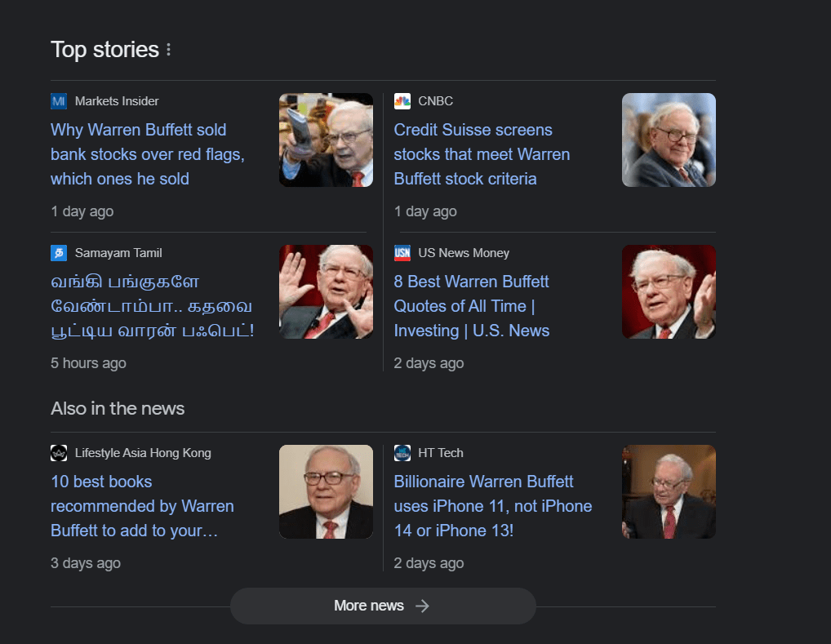831x644 pixels.
Task: Click the Markets Insider article thumbnail
Action: 325,140
